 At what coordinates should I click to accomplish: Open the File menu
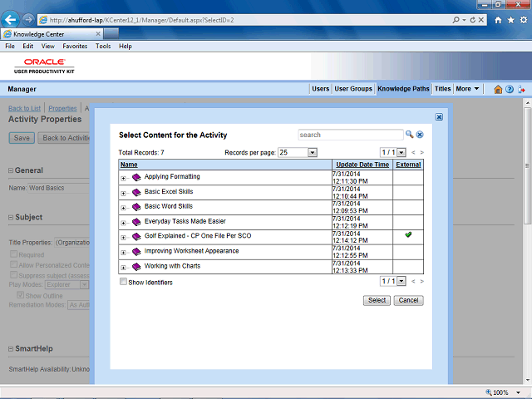pos(10,47)
